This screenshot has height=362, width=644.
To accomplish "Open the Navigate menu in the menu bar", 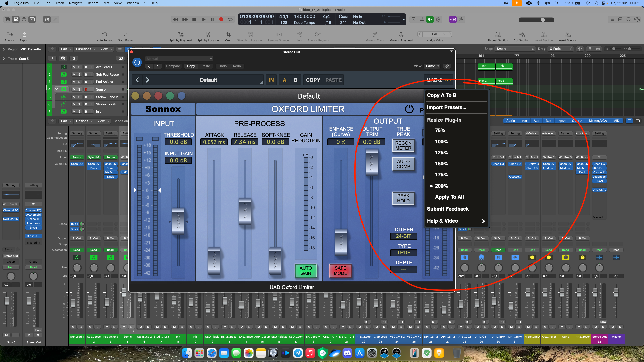I will (x=76, y=3).
